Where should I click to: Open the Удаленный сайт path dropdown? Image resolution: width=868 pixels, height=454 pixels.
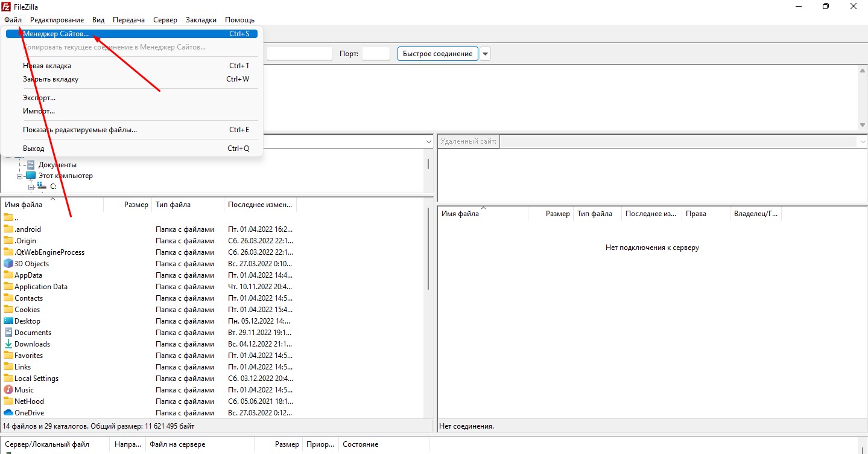(861, 141)
